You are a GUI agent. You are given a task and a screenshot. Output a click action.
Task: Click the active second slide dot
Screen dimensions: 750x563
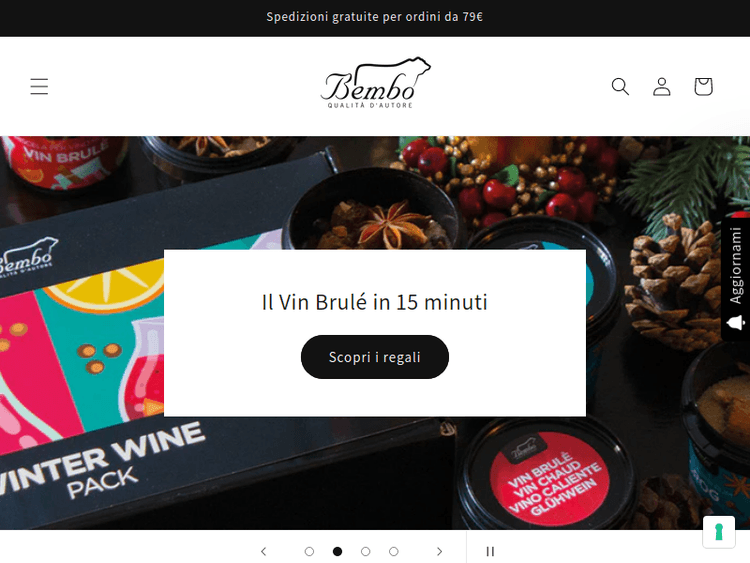tap(337, 552)
